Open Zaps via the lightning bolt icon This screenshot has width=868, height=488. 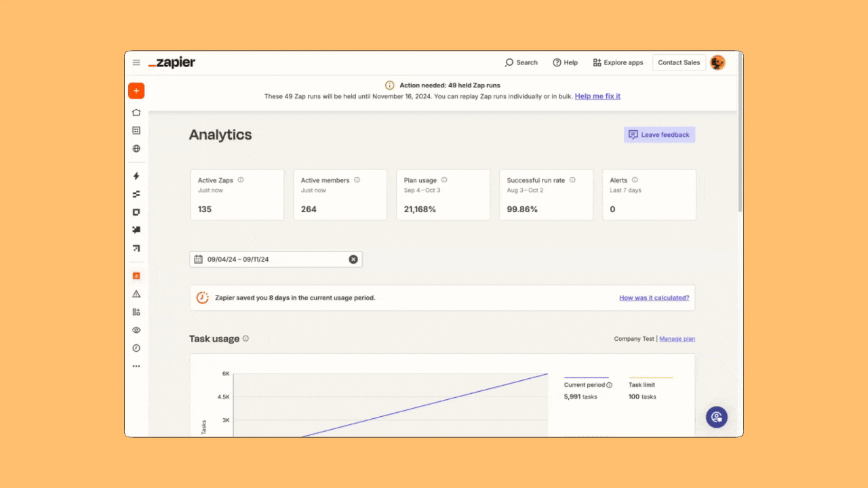point(136,176)
